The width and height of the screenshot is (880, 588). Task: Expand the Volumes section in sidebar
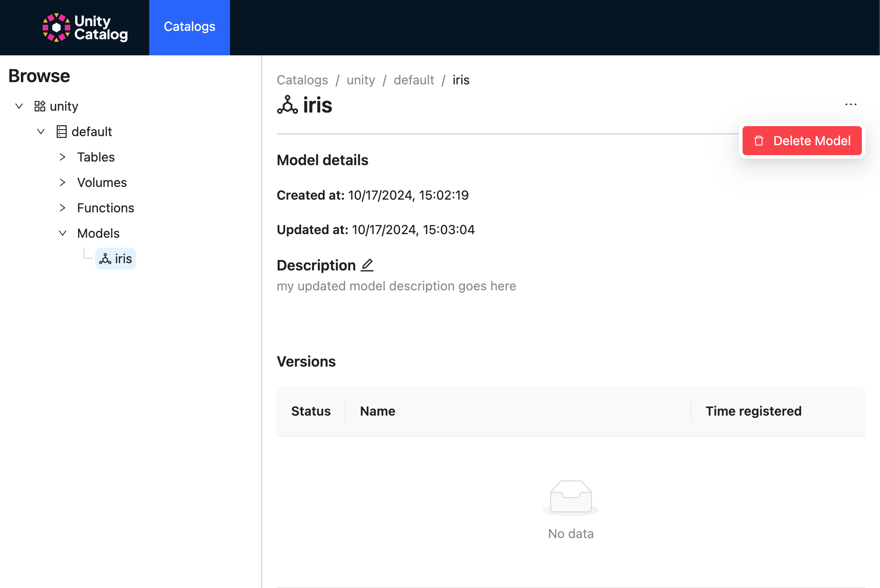pyautogui.click(x=62, y=182)
